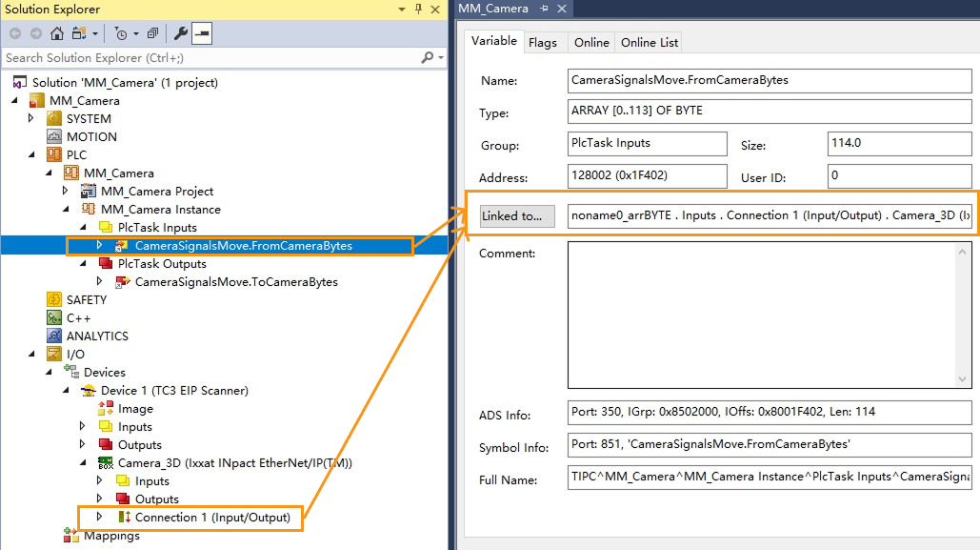
Task: Expand the SYSTEM tree node
Action: pyautogui.click(x=31, y=118)
